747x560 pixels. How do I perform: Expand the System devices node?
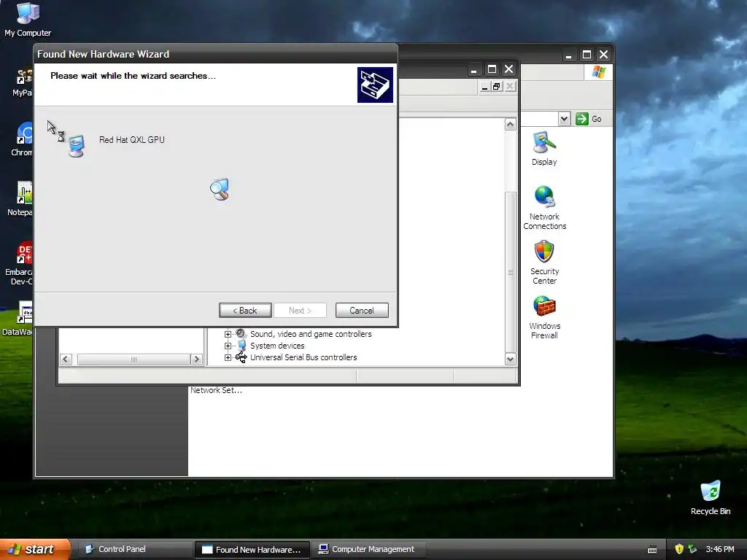click(x=228, y=346)
